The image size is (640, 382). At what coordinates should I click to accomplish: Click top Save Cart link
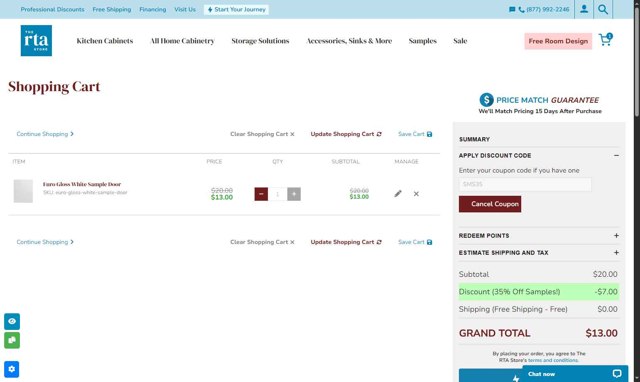[x=415, y=134]
